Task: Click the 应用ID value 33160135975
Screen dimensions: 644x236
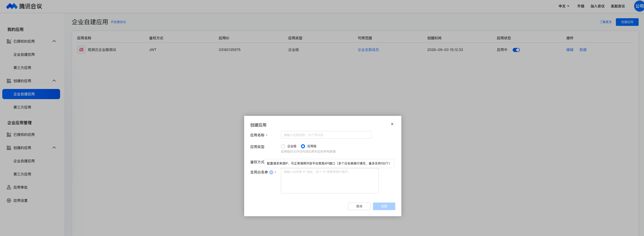Action: pos(229,50)
